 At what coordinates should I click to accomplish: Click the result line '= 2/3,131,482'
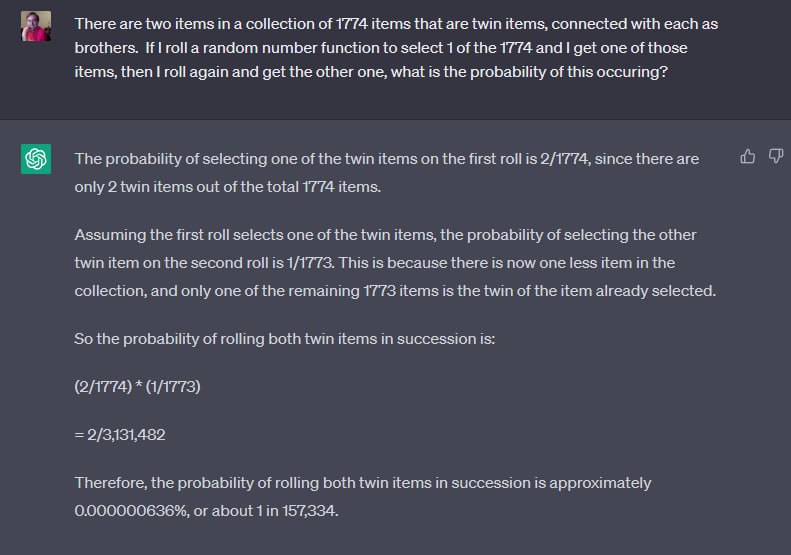point(120,435)
